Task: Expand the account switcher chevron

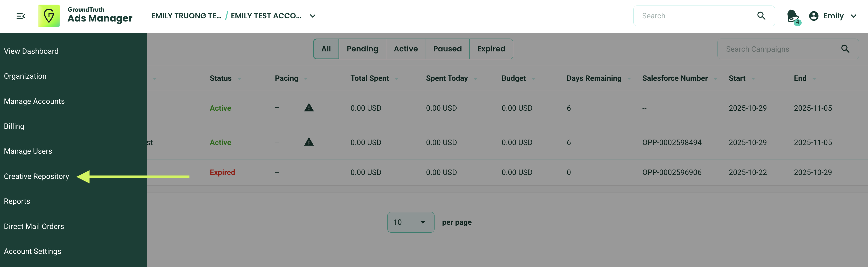Action: [x=313, y=16]
